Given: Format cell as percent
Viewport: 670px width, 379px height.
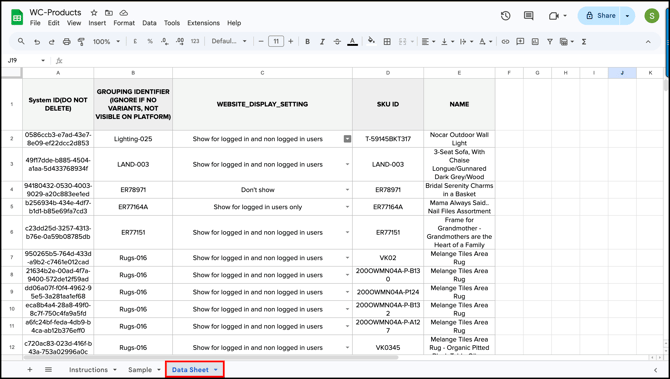Looking at the screenshot, I should [150, 41].
